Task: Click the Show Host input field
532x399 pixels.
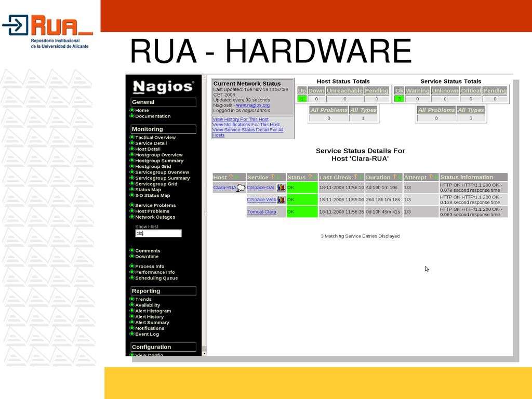Action: coord(158,233)
